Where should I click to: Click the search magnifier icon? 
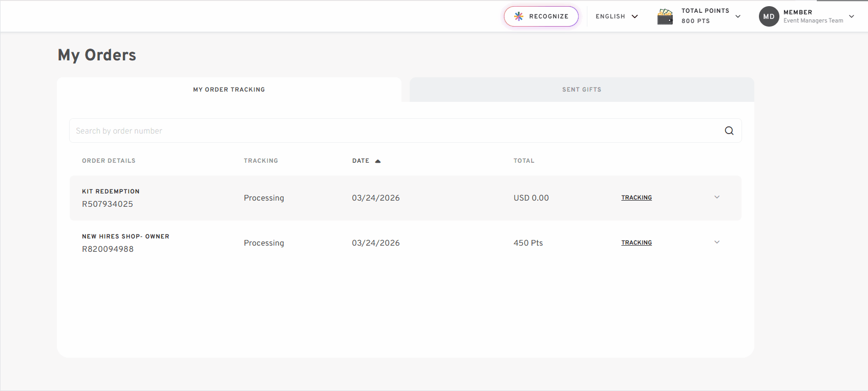click(729, 131)
